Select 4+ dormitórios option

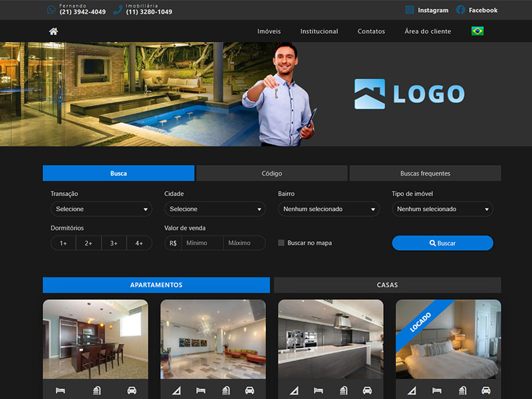(139, 243)
